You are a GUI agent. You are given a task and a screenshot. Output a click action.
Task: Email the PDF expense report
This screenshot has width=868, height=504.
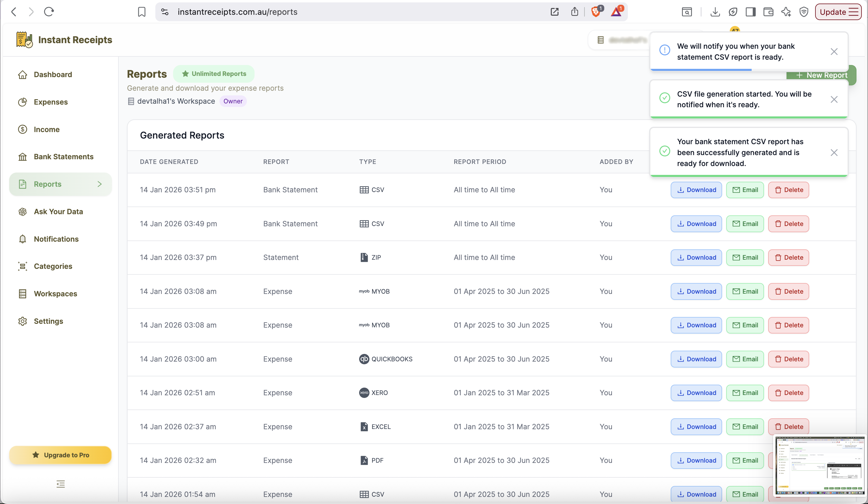pos(745,461)
